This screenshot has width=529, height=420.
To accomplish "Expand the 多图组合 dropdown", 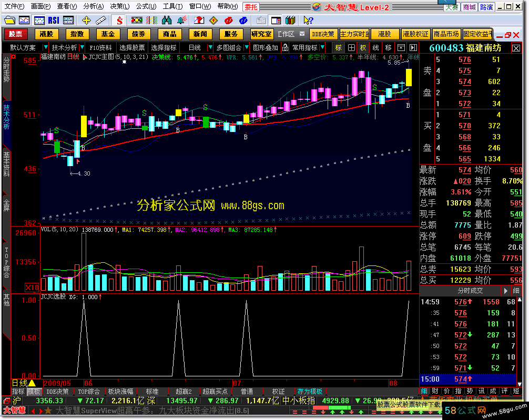I will tap(247, 47).
